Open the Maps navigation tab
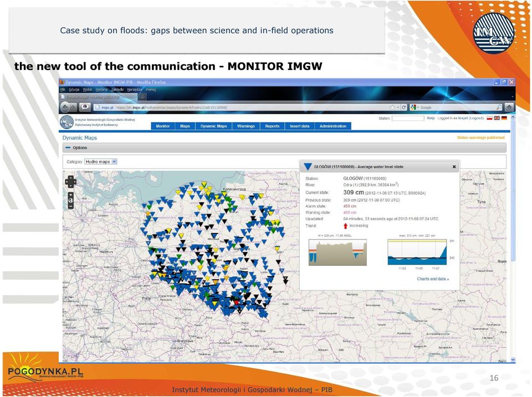532x397 pixels. 185,126
